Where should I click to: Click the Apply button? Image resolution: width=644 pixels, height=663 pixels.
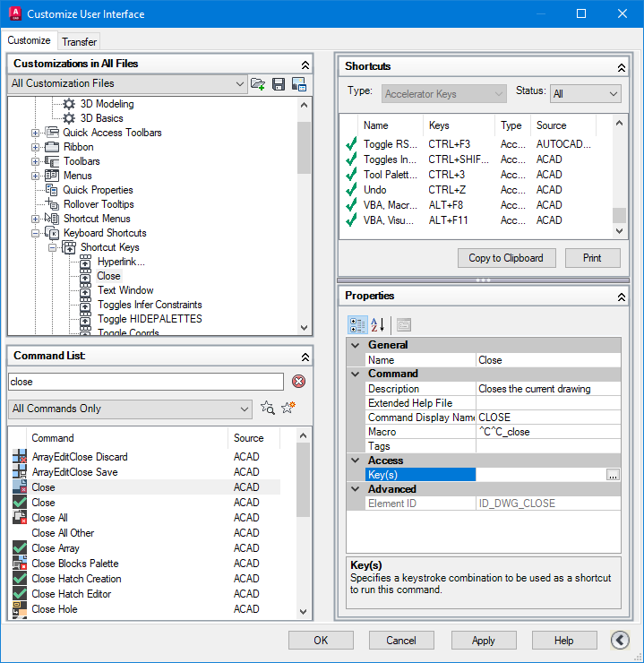[x=484, y=641]
